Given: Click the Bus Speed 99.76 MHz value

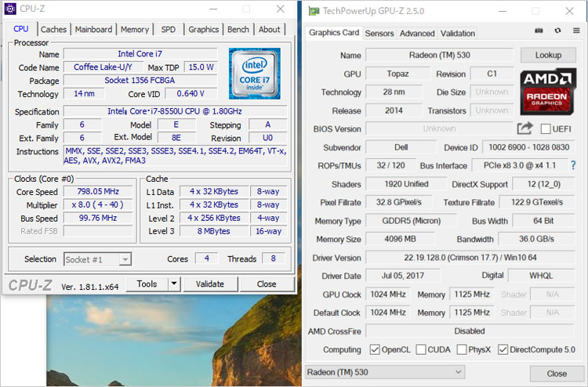Looking at the screenshot, I should pos(98,218).
